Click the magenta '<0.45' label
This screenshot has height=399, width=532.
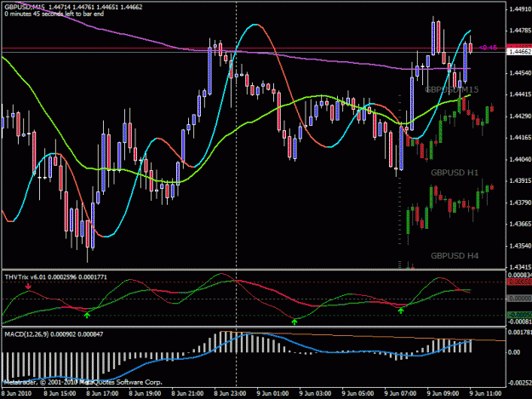pos(488,48)
